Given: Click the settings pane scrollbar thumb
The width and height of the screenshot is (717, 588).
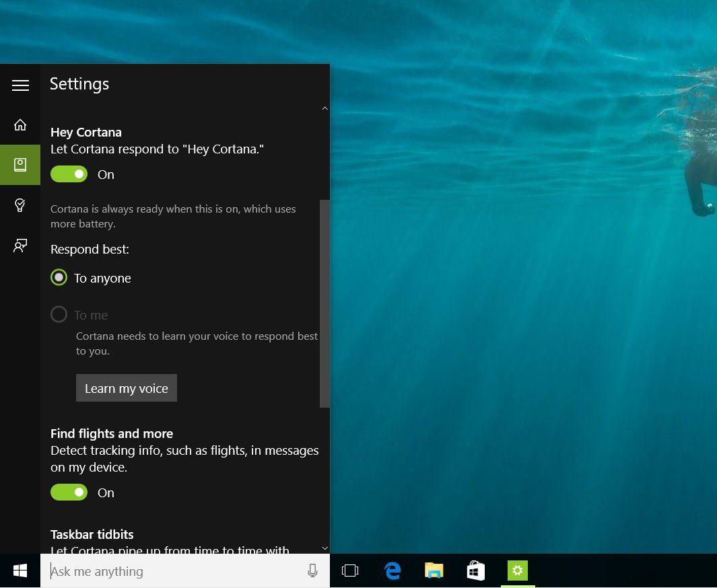Looking at the screenshot, I should click(325, 303).
